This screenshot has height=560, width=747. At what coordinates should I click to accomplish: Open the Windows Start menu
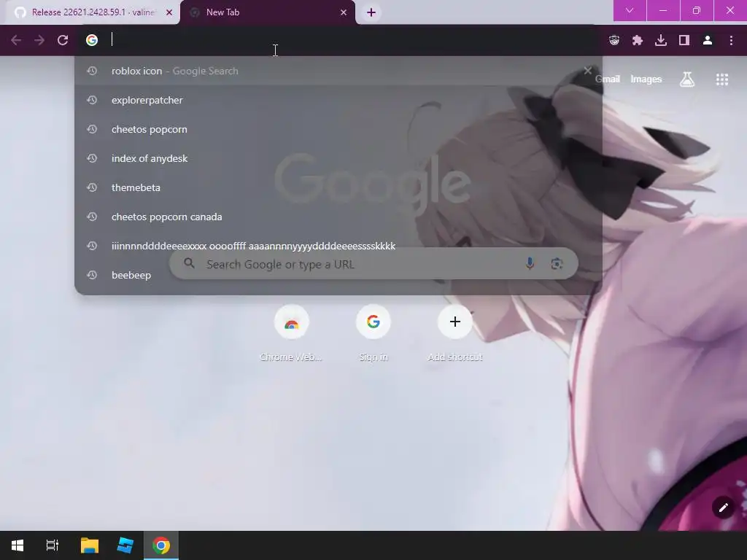point(18,545)
